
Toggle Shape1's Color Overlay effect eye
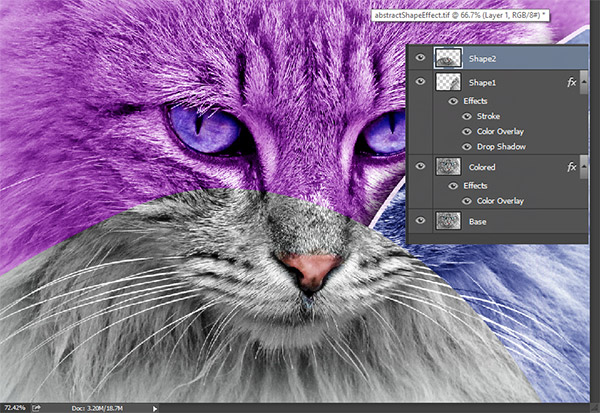pos(466,132)
